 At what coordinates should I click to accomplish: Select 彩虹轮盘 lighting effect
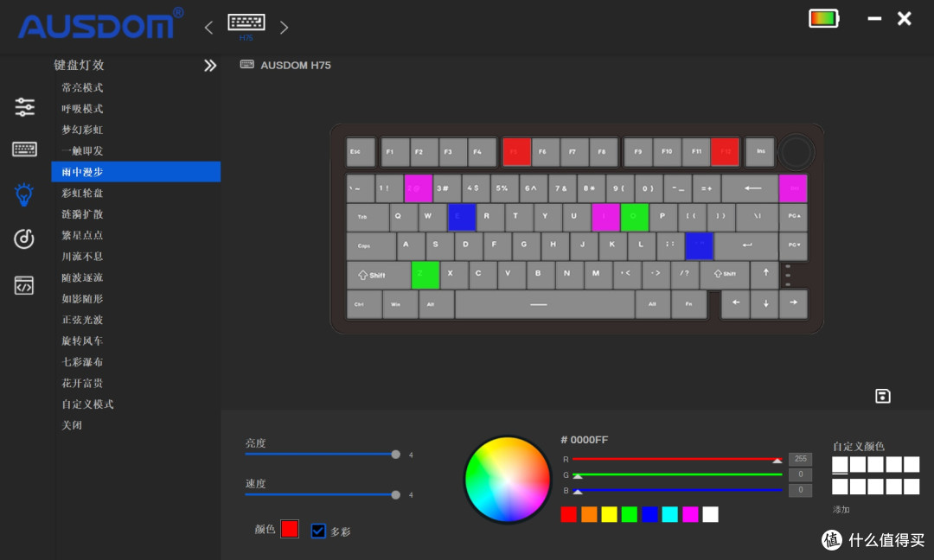(x=82, y=193)
